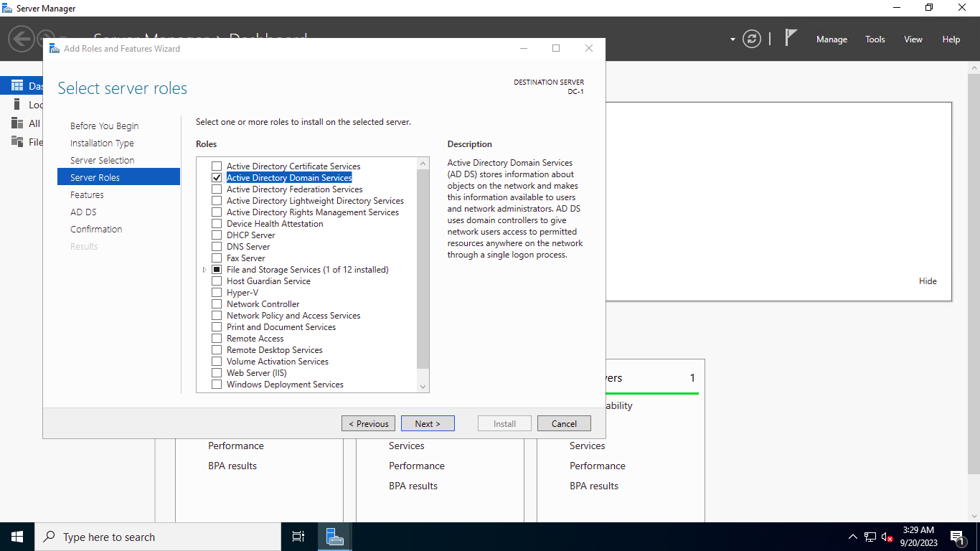Enable the Web Server (IIS) role

[x=217, y=372]
